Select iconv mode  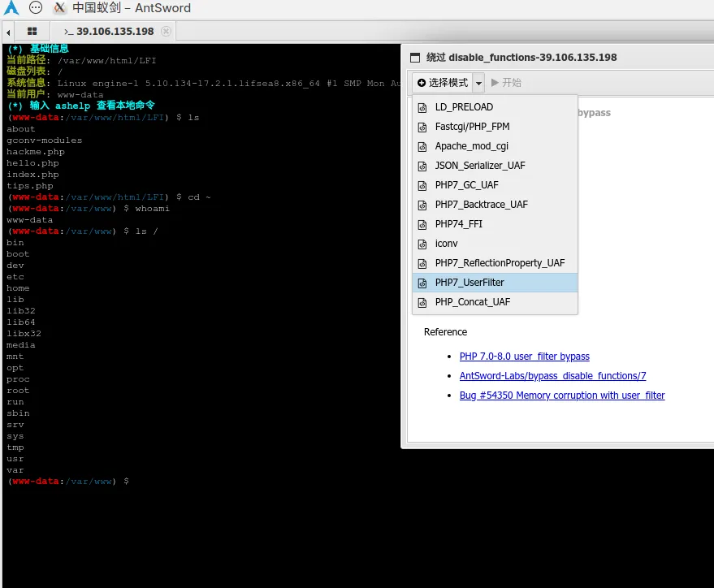pyautogui.click(x=495, y=244)
